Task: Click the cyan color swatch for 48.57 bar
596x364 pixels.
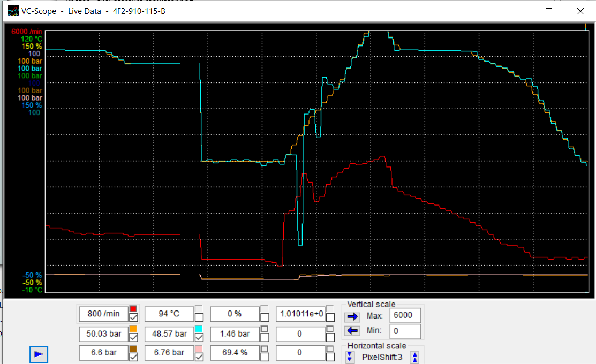Action: pyautogui.click(x=199, y=328)
